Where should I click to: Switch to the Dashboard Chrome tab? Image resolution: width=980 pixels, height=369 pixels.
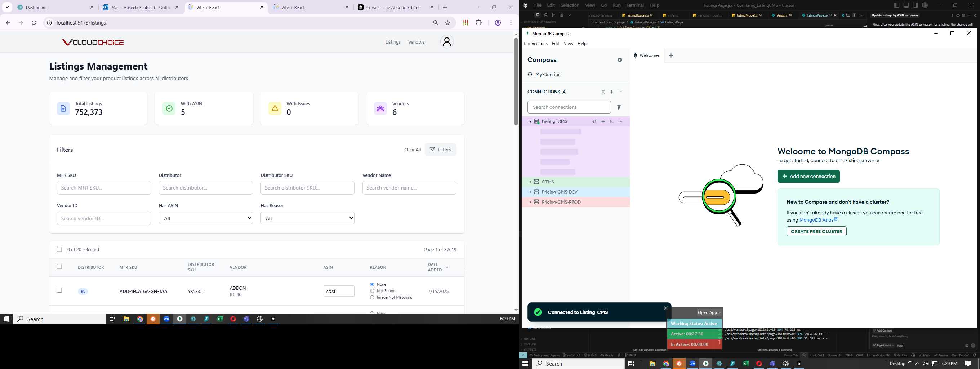click(x=55, y=7)
